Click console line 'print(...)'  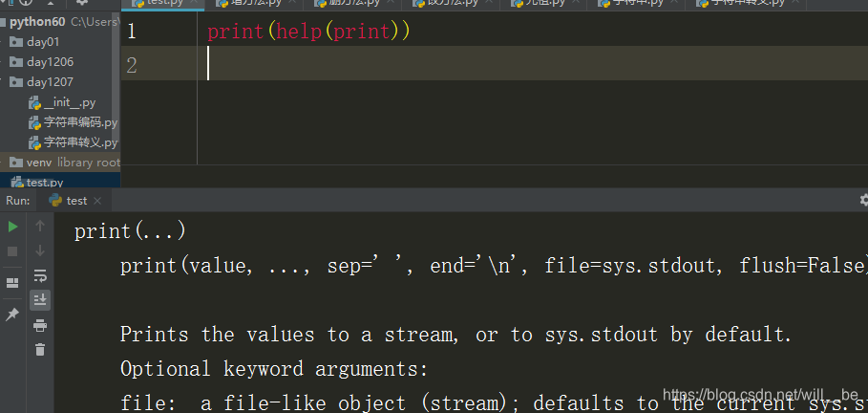click(130, 231)
